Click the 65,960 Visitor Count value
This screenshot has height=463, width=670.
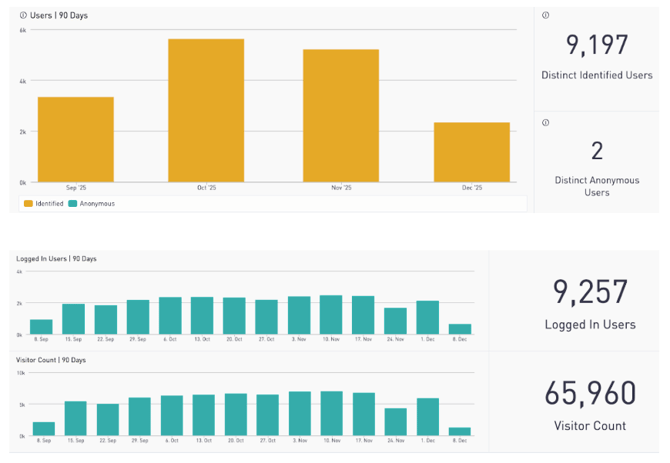pos(590,393)
